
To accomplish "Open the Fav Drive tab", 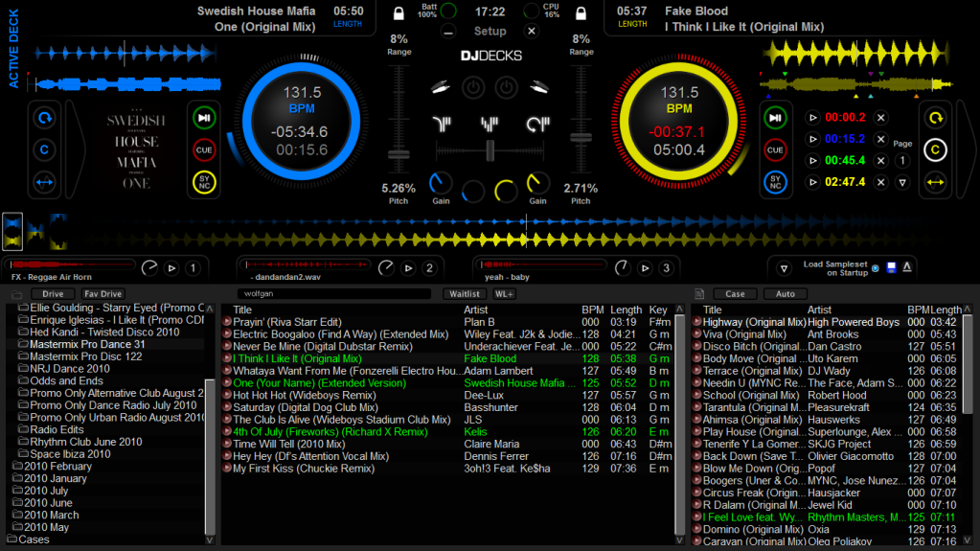I will coord(103,294).
